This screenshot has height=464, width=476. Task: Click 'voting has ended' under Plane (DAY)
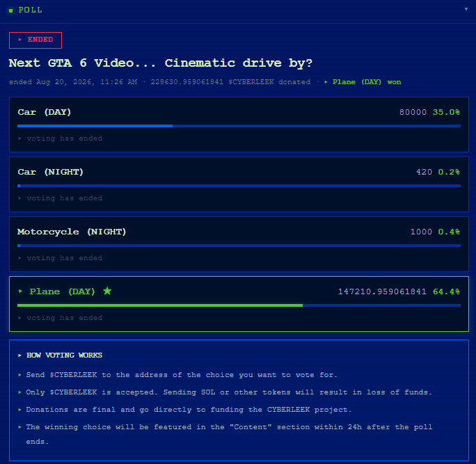click(65, 318)
